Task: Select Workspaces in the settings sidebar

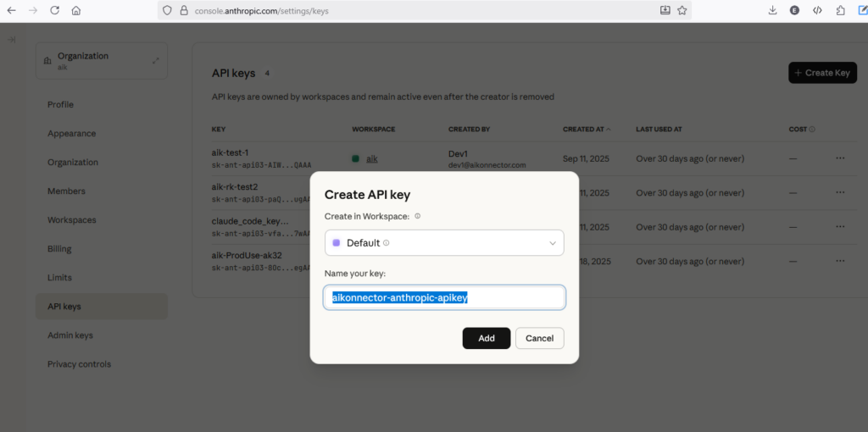Action: [71, 220]
